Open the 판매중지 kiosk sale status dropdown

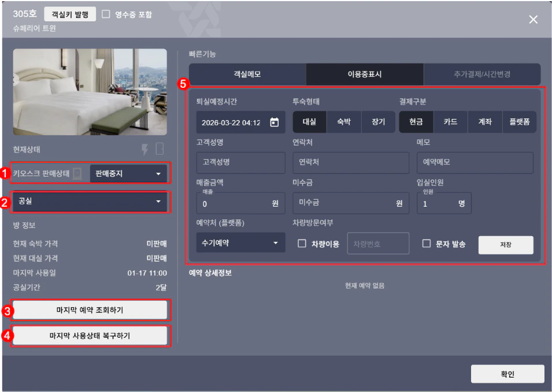tap(128, 173)
